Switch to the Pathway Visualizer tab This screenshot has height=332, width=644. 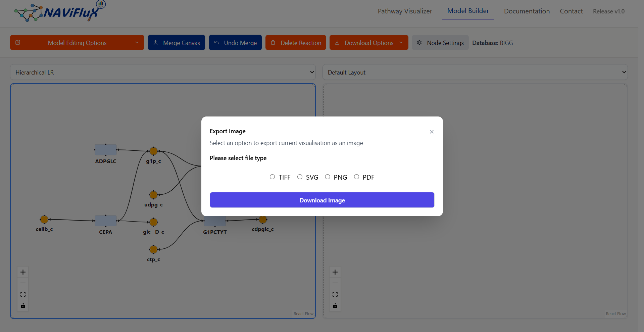405,11
